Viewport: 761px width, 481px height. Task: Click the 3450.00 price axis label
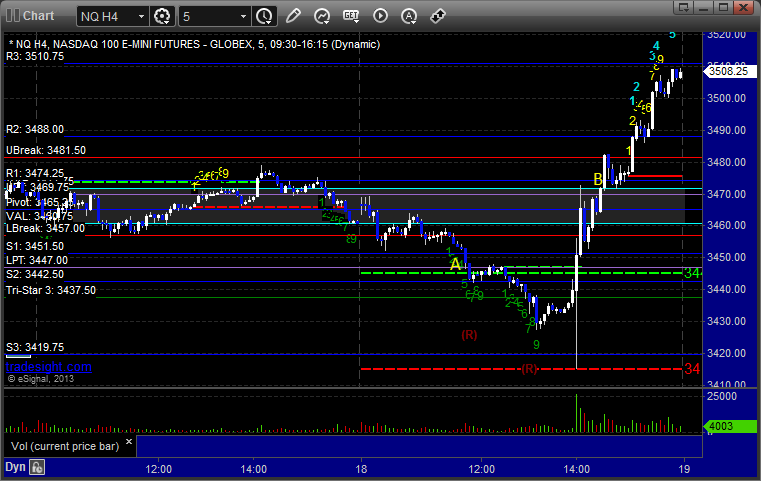[726, 257]
